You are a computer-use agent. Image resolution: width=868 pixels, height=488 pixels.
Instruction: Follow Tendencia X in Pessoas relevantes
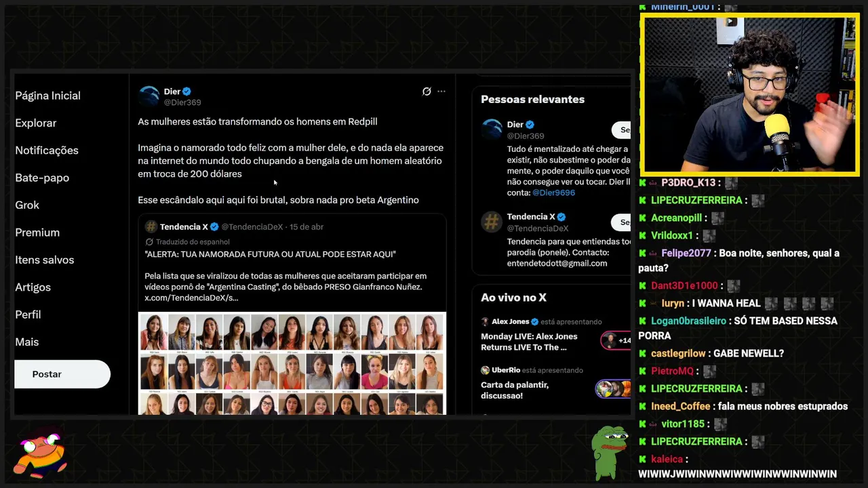[621, 222]
